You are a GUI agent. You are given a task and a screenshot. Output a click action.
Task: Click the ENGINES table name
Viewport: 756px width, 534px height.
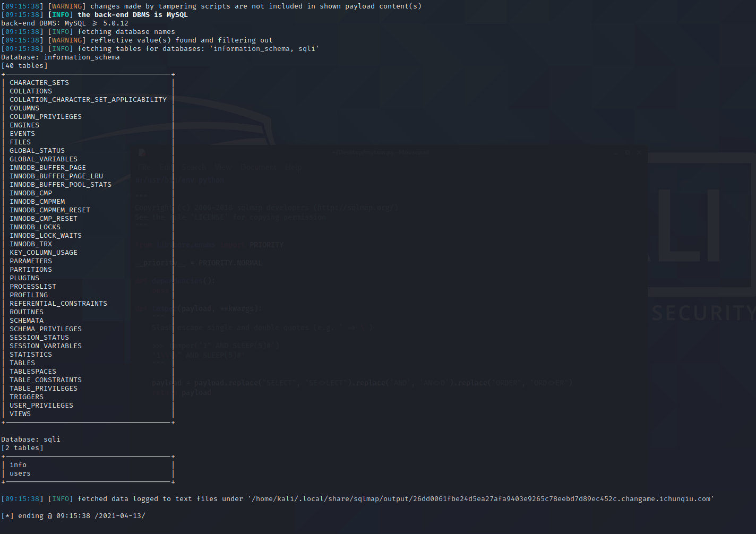[x=24, y=125]
